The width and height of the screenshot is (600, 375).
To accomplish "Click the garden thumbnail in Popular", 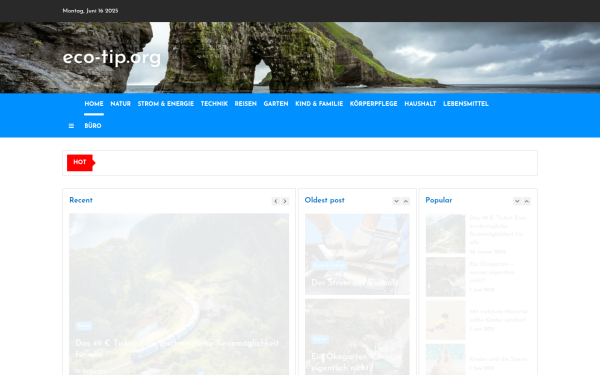I will point(445,277).
